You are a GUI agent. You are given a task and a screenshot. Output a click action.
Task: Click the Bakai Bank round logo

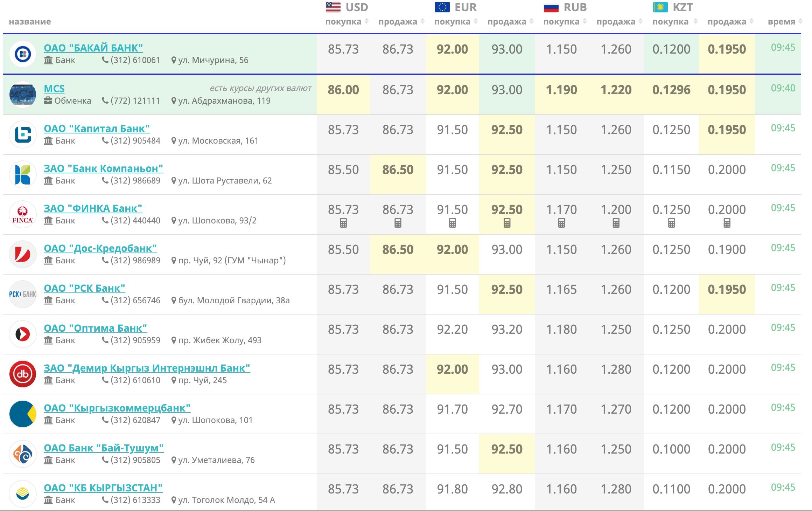(23, 54)
